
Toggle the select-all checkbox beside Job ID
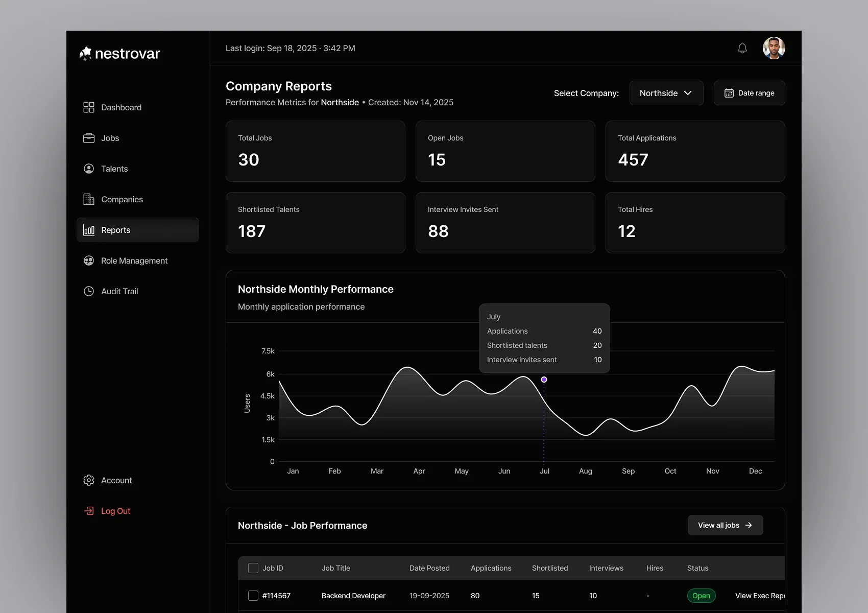pos(253,568)
